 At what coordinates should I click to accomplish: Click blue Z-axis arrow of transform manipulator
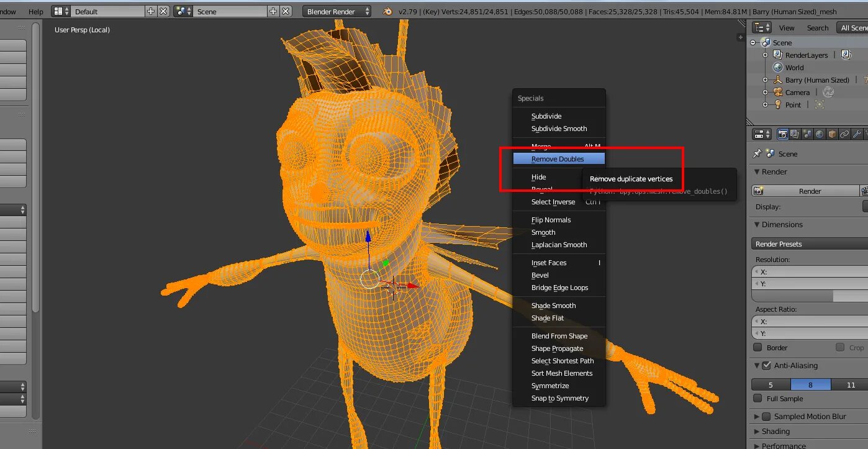point(368,236)
